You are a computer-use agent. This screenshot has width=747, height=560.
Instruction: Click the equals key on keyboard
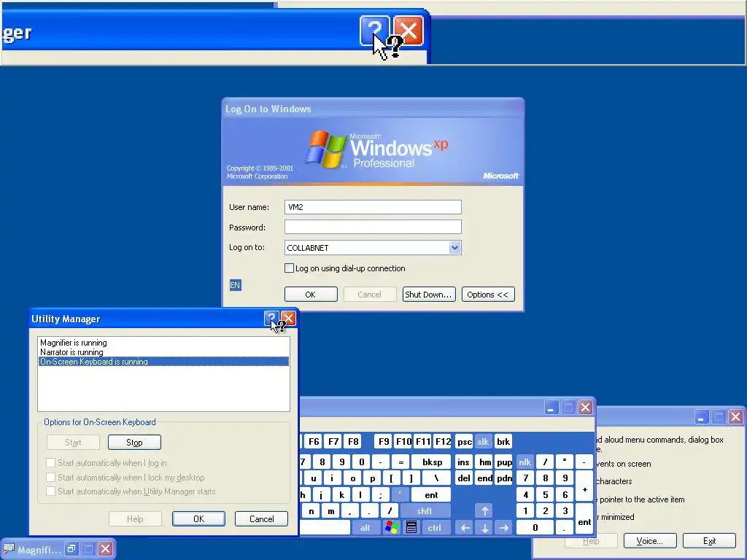(400, 462)
